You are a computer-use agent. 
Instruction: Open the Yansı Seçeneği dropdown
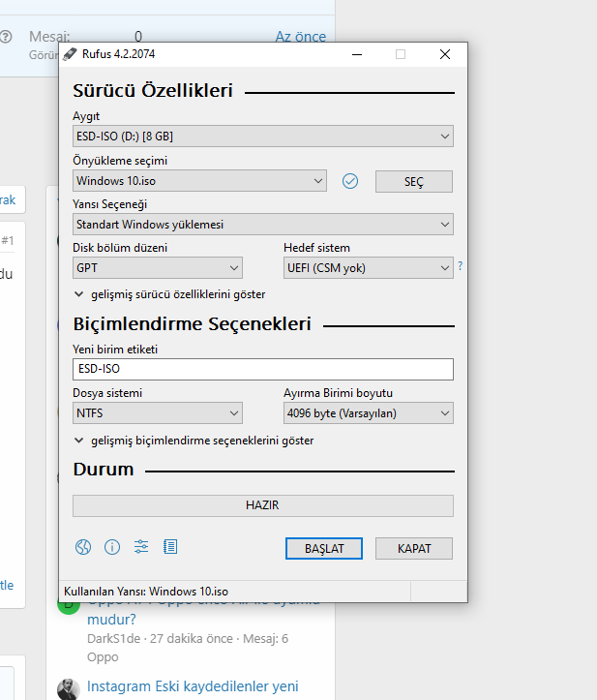[x=263, y=224]
